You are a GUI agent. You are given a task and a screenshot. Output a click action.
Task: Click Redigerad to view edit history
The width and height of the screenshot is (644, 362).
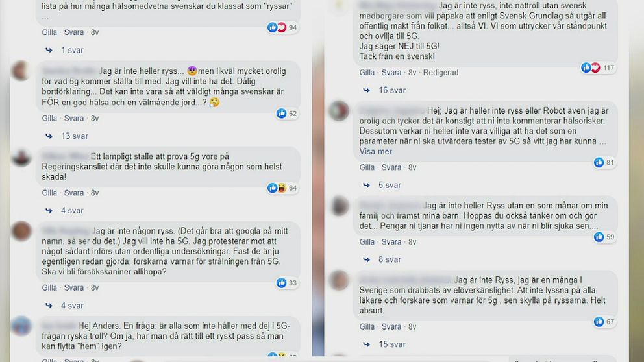(441, 72)
